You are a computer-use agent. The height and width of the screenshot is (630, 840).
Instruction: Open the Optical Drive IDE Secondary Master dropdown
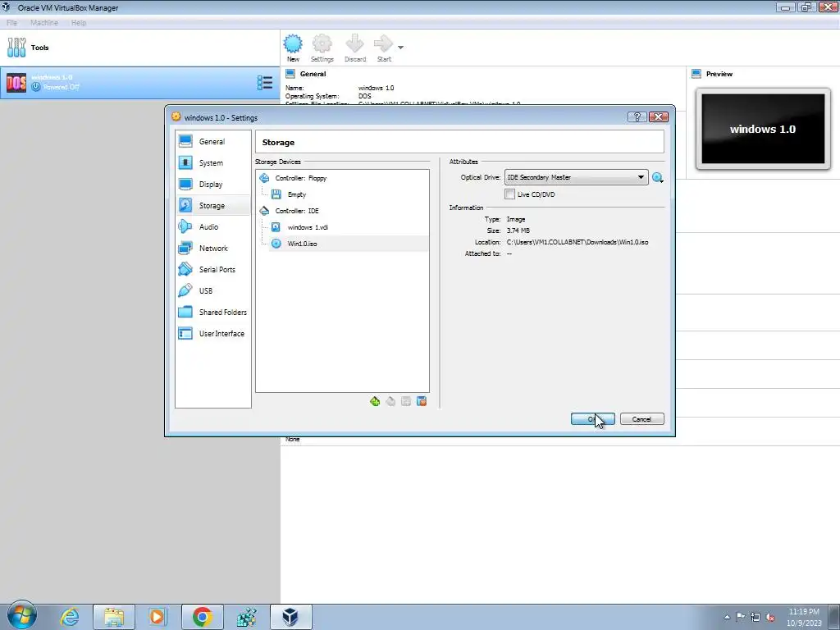click(x=576, y=177)
